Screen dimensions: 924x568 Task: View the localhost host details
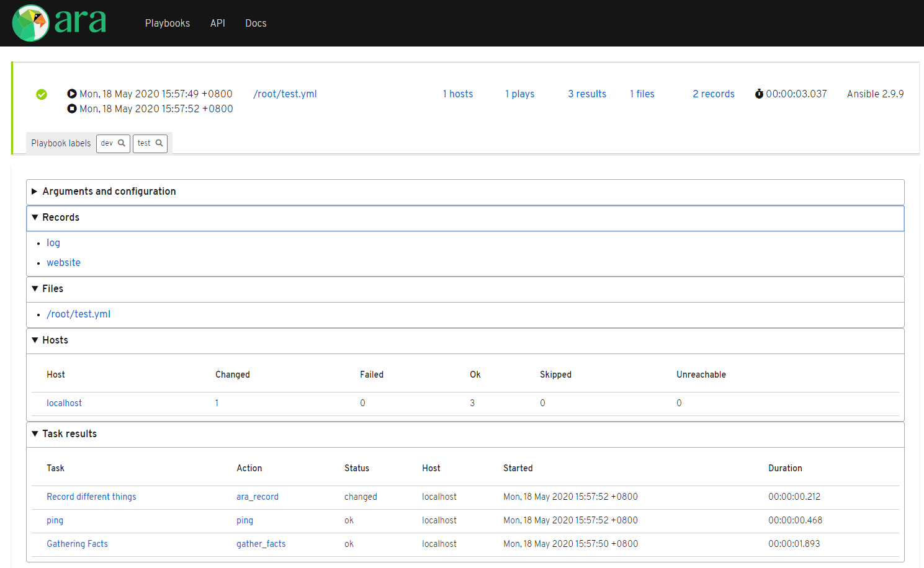tap(64, 403)
